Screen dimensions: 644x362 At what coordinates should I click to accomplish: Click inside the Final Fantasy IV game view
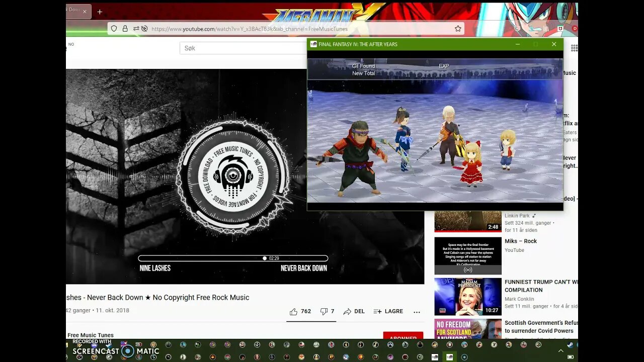(435, 131)
